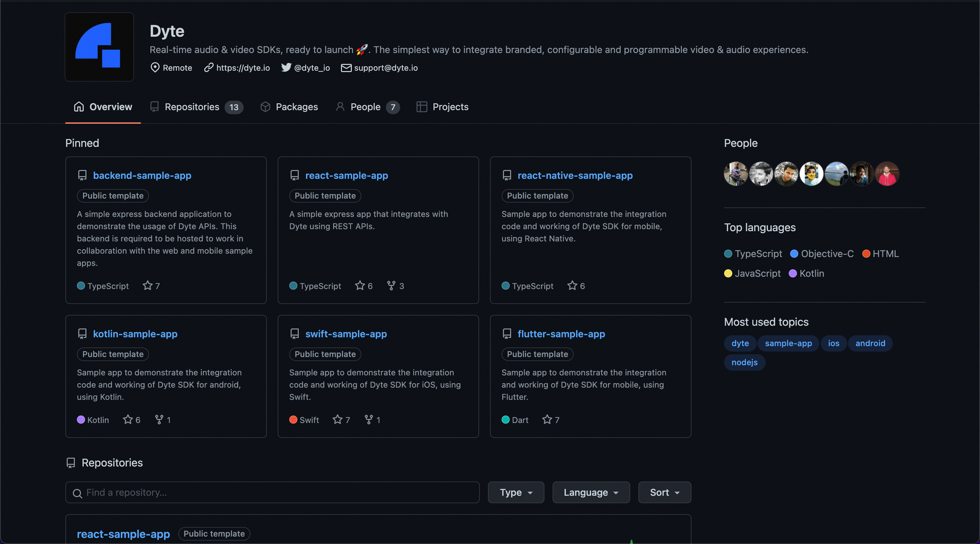Viewport: 980px width, 544px height.
Task: Open the backend-sample-app repository
Action: (x=142, y=175)
